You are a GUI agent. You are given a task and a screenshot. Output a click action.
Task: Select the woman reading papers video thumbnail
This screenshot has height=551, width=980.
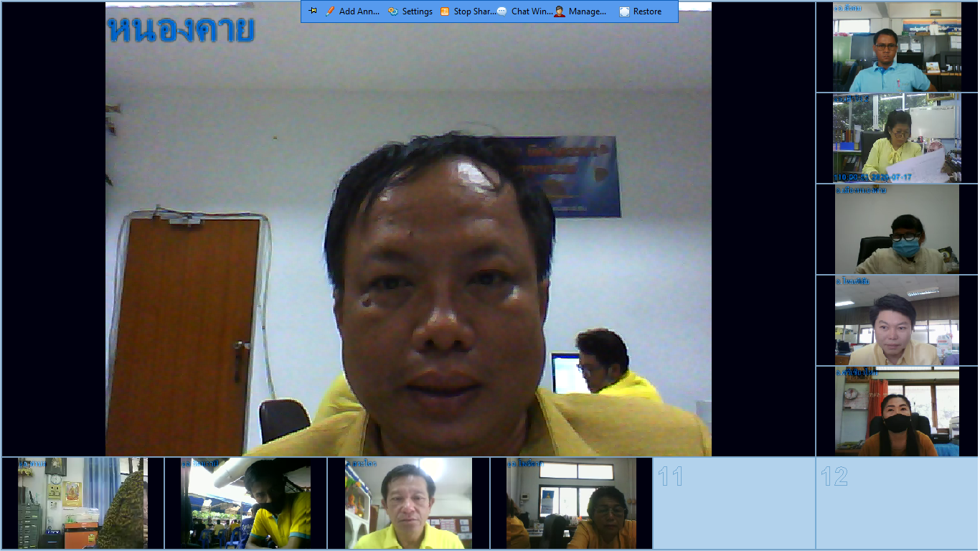tap(895, 138)
